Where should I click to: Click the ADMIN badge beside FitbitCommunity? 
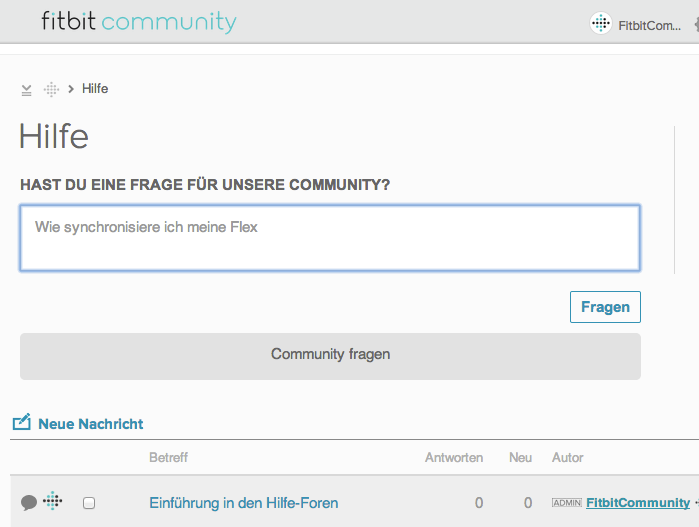[567, 503]
